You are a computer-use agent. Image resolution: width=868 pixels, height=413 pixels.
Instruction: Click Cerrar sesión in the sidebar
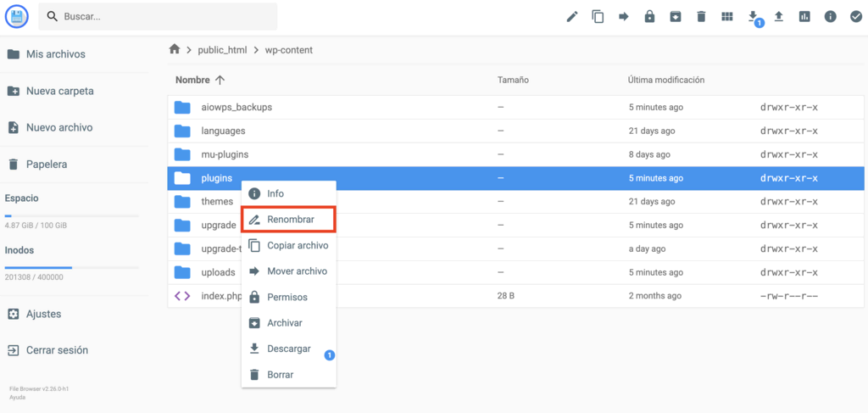(57, 350)
